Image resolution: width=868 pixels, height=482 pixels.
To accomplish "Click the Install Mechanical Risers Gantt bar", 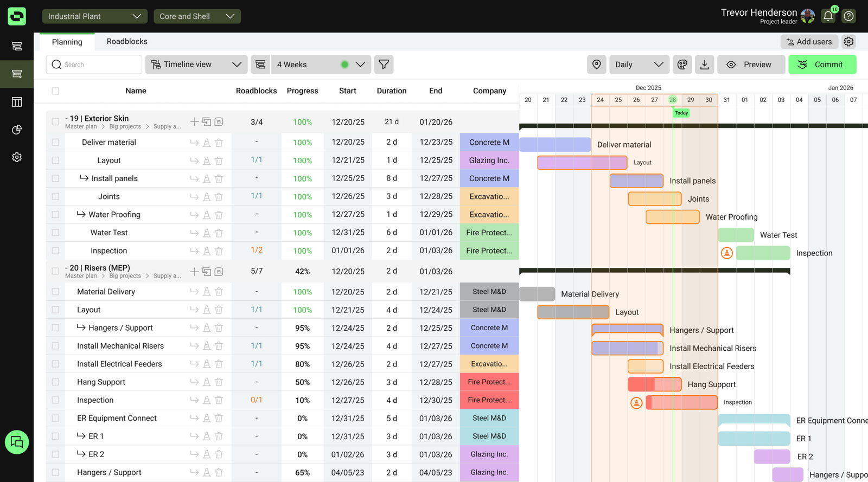I will click(628, 348).
